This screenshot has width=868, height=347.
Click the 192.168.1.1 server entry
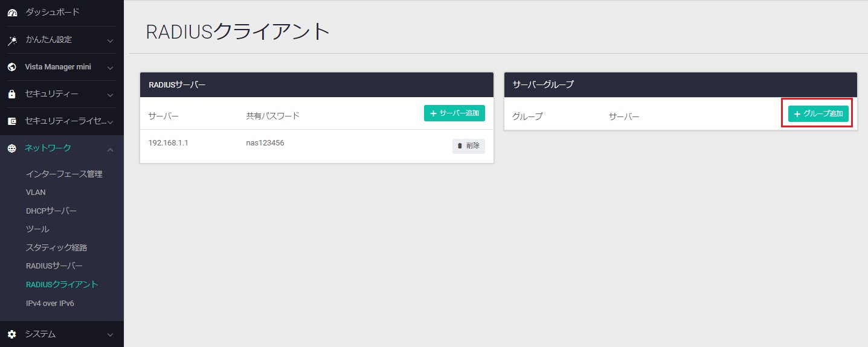[169, 144]
